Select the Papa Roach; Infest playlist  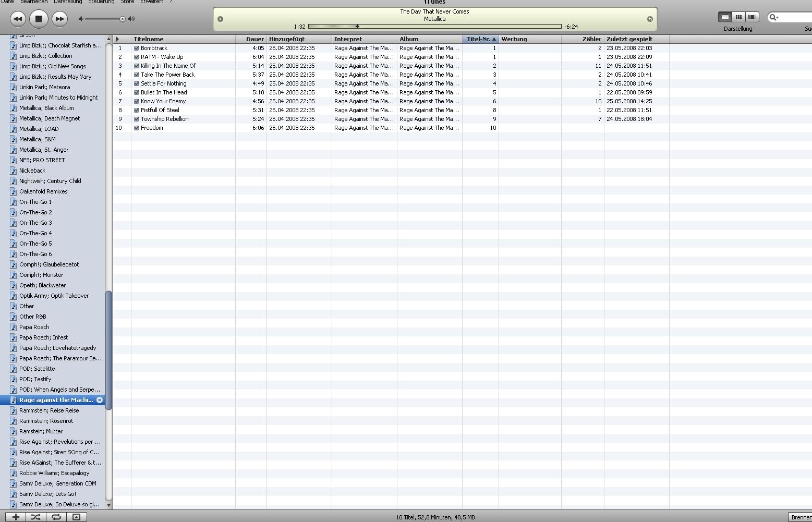point(52,337)
